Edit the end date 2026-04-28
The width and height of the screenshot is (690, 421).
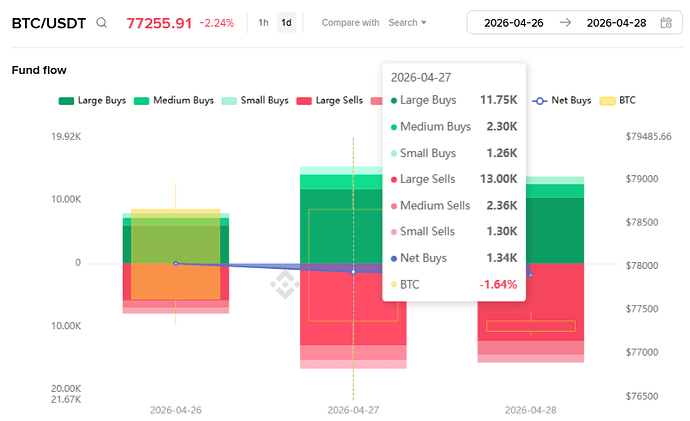tap(616, 23)
